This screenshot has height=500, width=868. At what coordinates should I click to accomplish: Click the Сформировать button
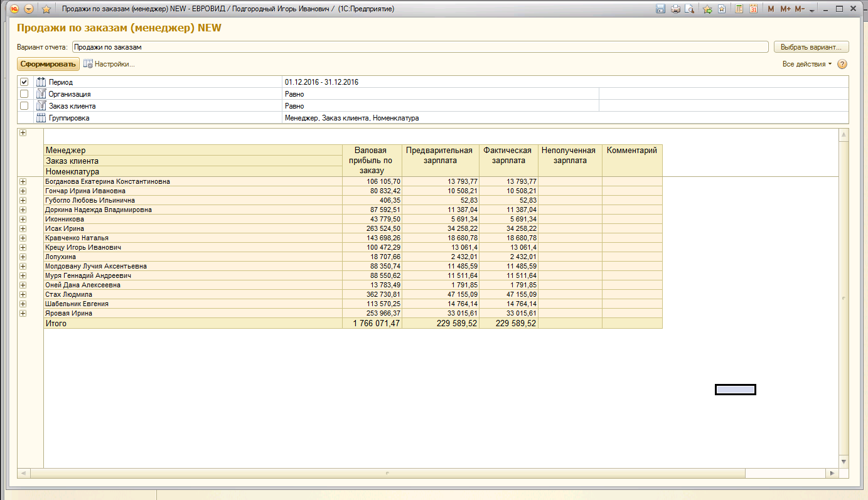point(48,64)
